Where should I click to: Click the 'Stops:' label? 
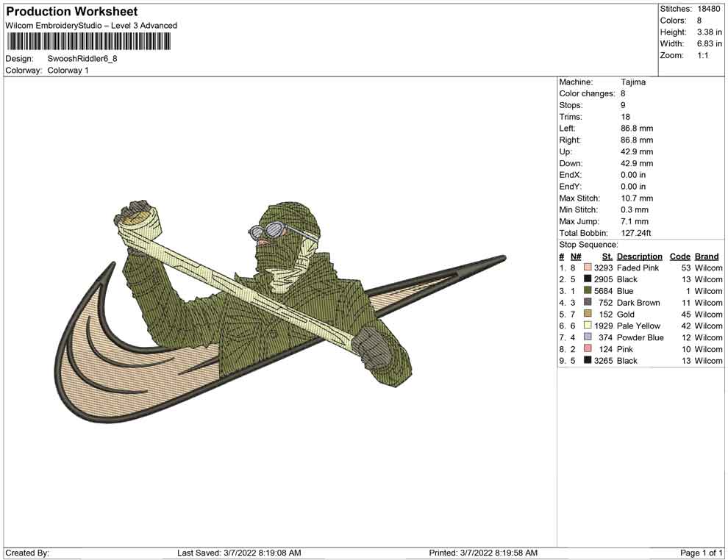[x=571, y=105]
